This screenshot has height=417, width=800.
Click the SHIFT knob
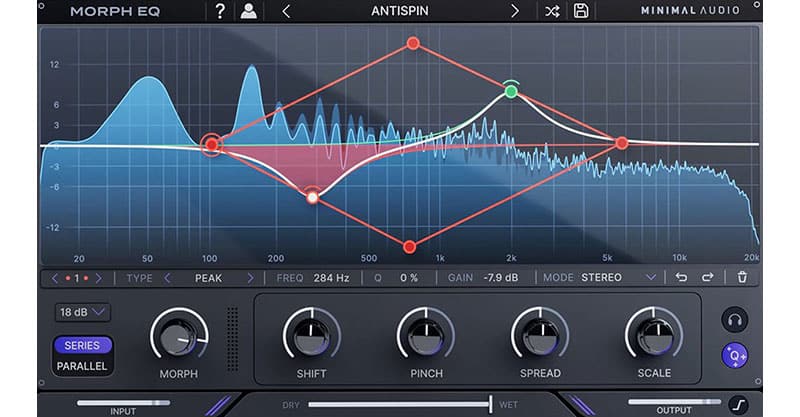coord(312,335)
